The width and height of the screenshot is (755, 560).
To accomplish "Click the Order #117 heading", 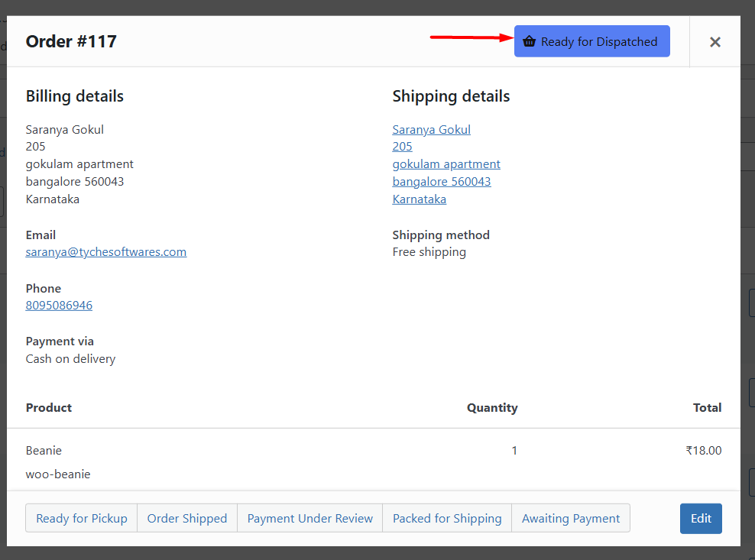I will [71, 41].
